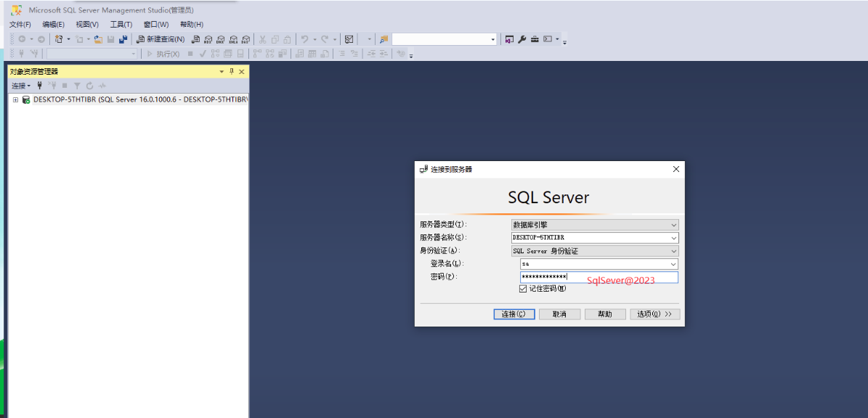Open the 视图(V) menu
The height and width of the screenshot is (418, 868).
(x=87, y=25)
